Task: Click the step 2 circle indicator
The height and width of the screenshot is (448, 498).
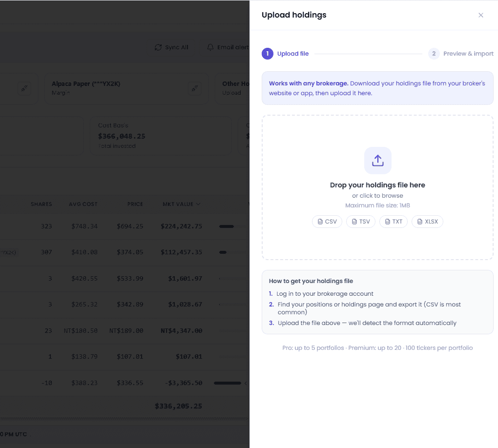Action: 434,54
